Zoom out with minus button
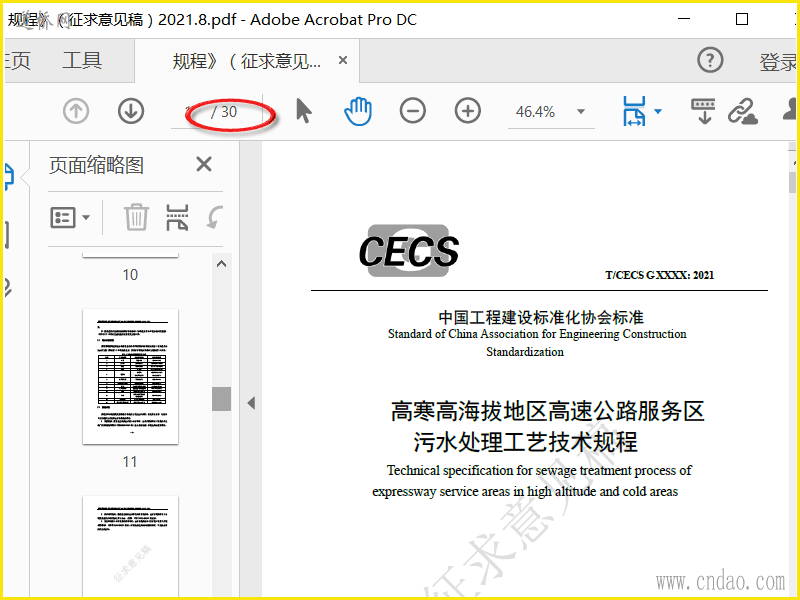The height and width of the screenshot is (600, 800). [413, 111]
